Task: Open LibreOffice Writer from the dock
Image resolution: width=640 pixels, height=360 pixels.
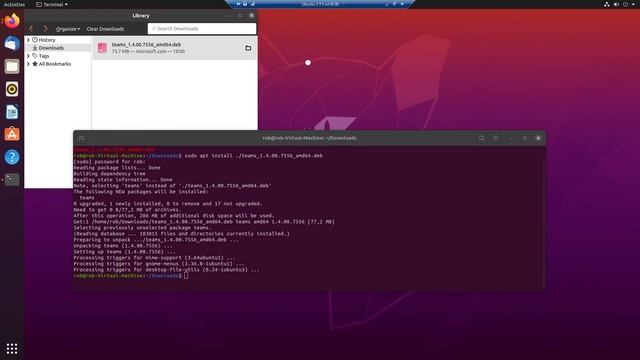Action: [x=12, y=112]
